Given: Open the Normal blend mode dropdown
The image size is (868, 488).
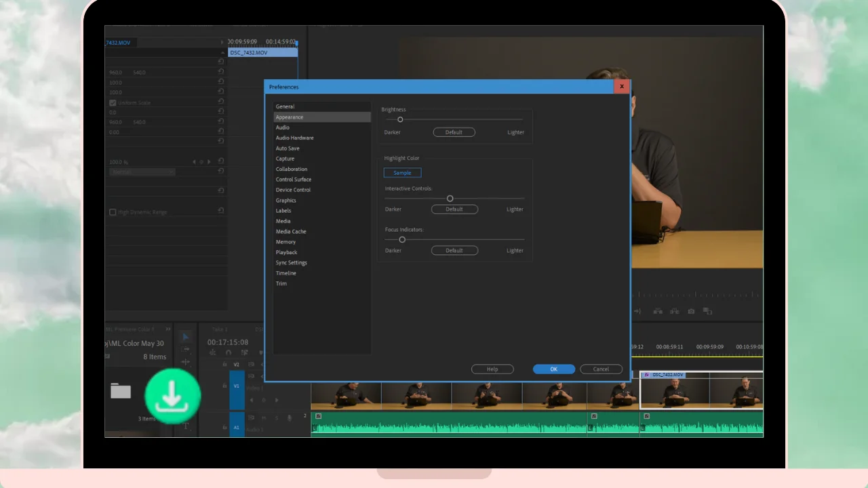Looking at the screenshot, I should coord(142,171).
